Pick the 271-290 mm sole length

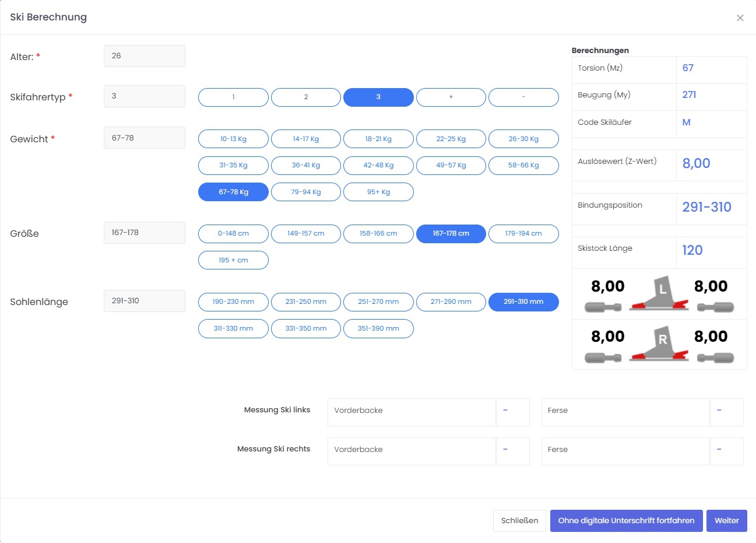point(451,302)
